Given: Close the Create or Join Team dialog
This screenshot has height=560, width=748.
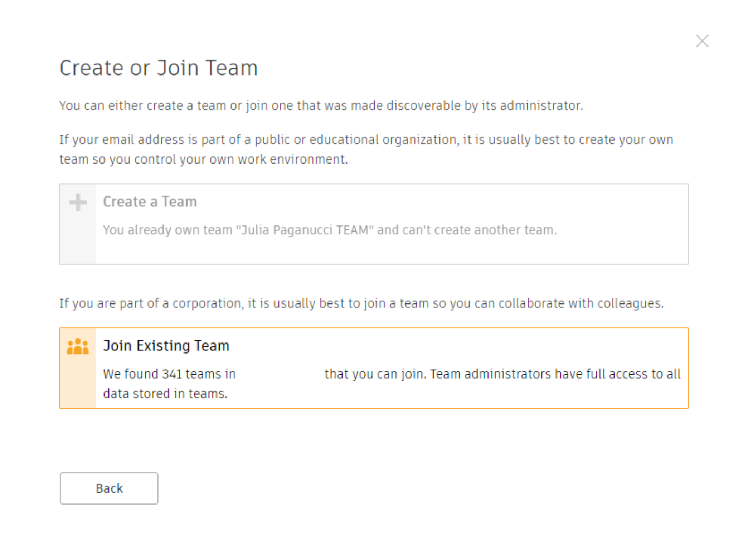Looking at the screenshot, I should tap(702, 41).
